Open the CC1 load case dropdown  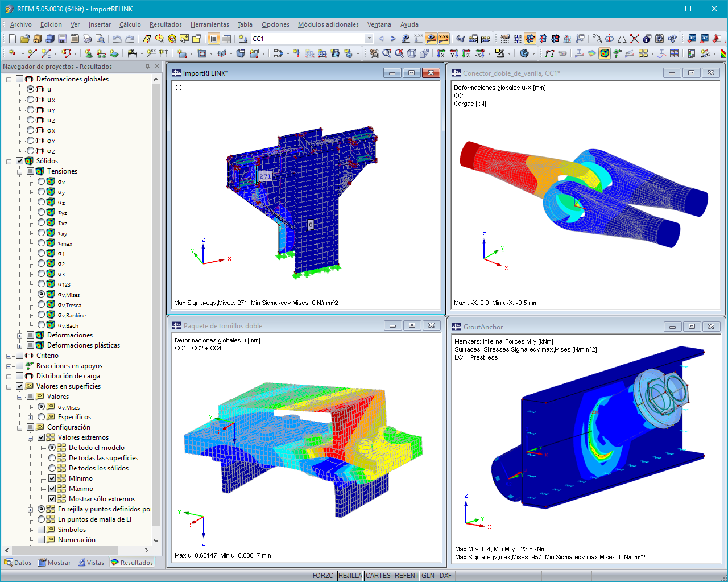click(369, 39)
